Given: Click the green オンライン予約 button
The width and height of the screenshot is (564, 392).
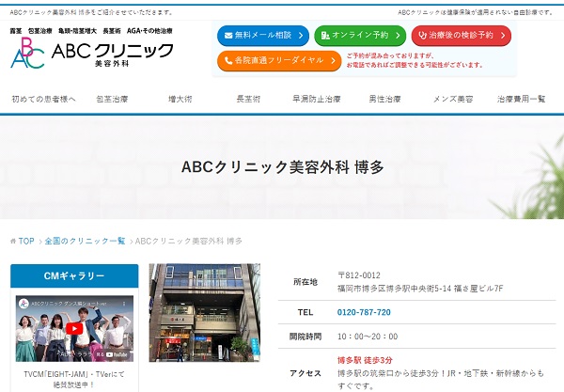Looking at the screenshot, I should [x=360, y=36].
